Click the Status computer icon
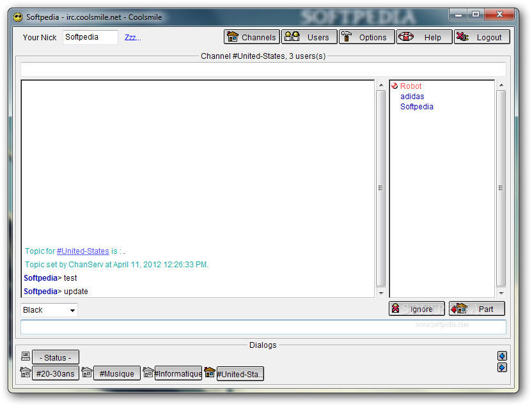 [x=26, y=356]
